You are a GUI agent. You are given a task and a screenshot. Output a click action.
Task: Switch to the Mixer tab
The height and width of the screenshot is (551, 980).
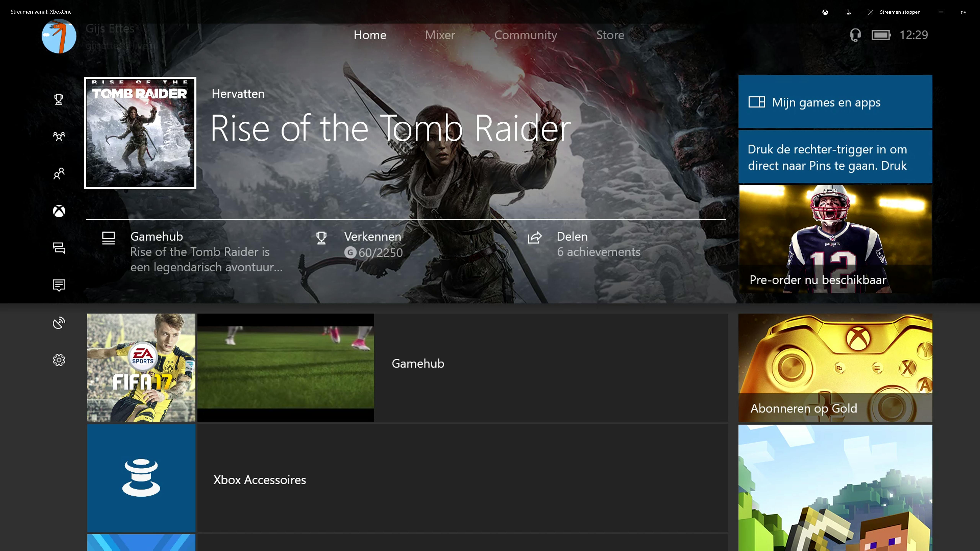(x=440, y=35)
